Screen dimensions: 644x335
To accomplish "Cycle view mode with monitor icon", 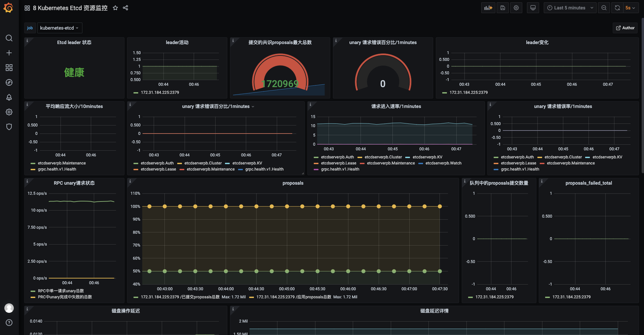I will [x=533, y=8].
